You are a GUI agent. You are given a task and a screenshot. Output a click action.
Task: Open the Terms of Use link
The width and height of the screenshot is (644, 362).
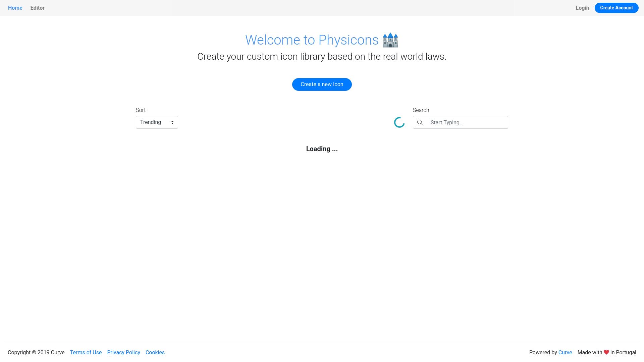click(86, 352)
